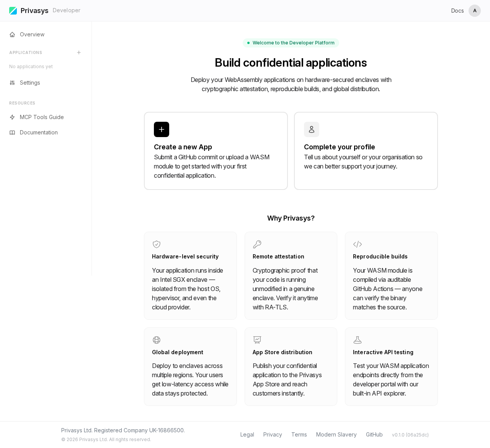Click the Global deployment feature title

point(178,352)
